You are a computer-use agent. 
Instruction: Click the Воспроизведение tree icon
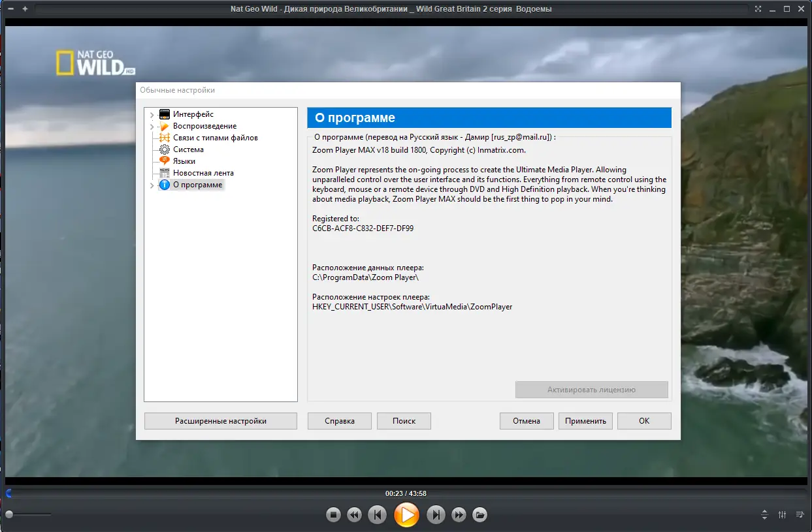tap(165, 126)
